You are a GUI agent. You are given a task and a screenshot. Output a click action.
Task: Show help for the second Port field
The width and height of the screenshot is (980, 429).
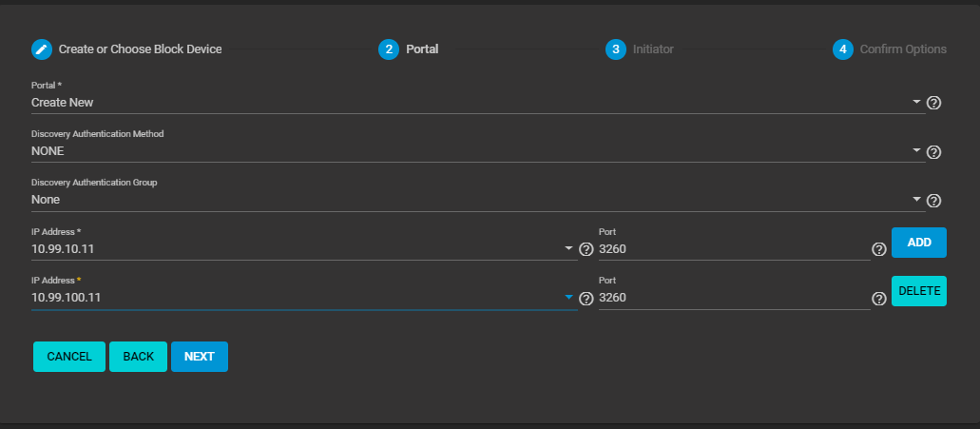879,299
